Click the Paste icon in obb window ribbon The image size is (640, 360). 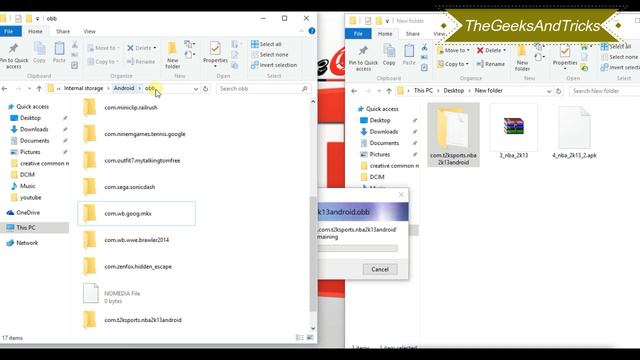tap(59, 52)
